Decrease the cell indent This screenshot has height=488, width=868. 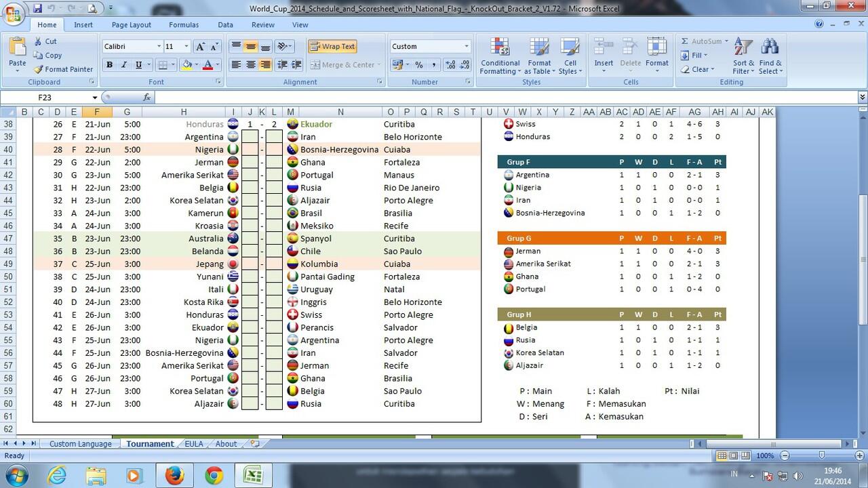tap(283, 65)
